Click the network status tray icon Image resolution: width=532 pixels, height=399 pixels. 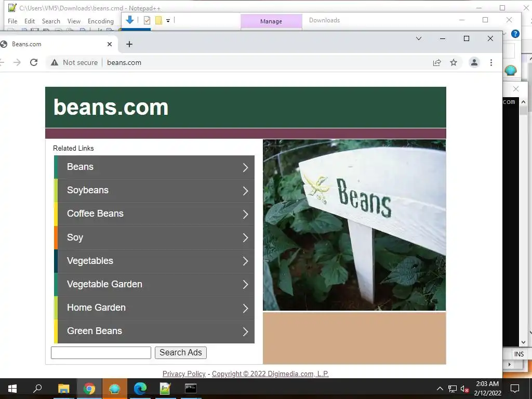pyautogui.click(x=453, y=389)
